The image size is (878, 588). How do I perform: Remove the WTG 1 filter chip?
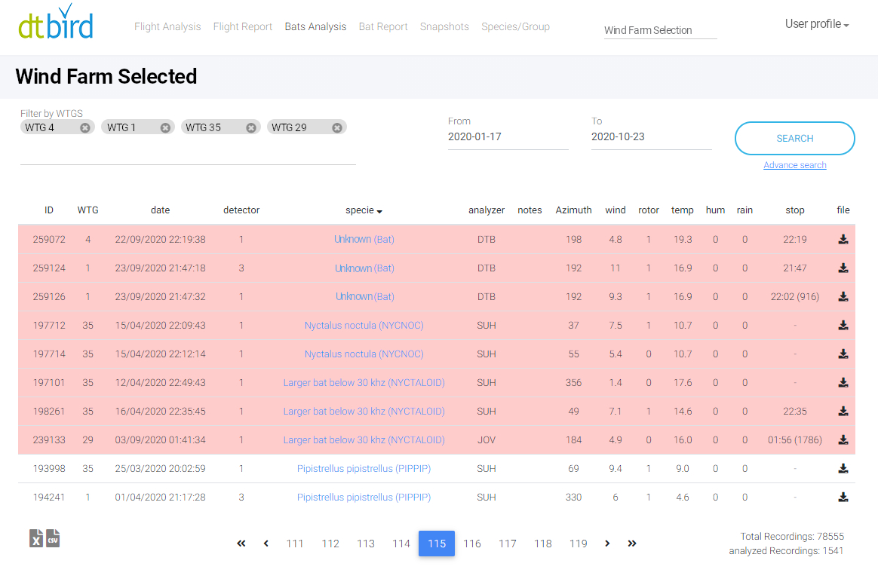pos(165,127)
